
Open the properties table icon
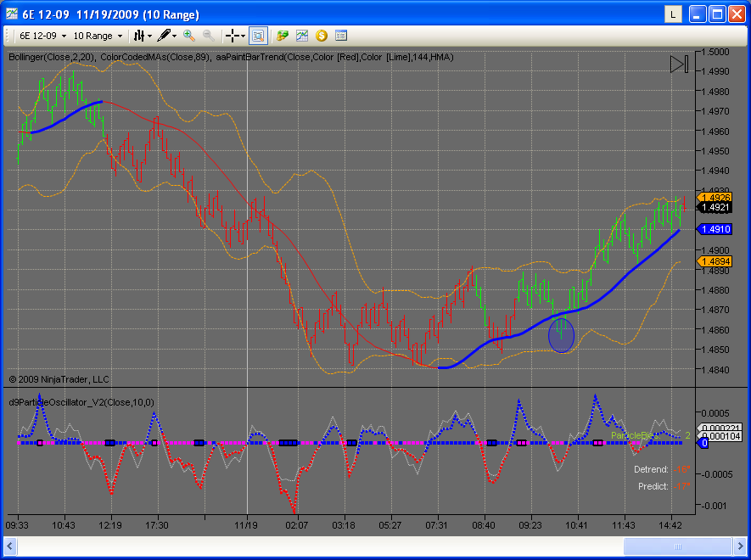point(341,36)
